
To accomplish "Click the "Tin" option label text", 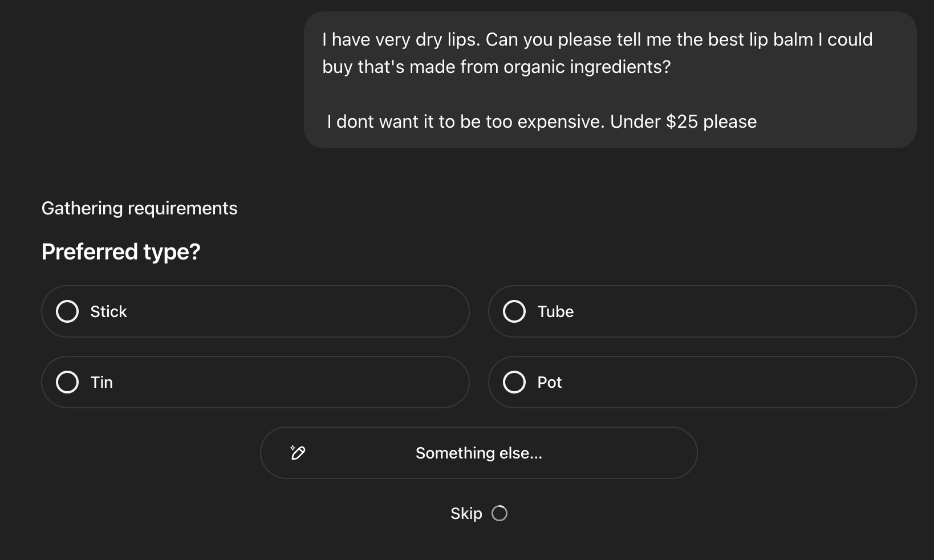I will pos(101,382).
